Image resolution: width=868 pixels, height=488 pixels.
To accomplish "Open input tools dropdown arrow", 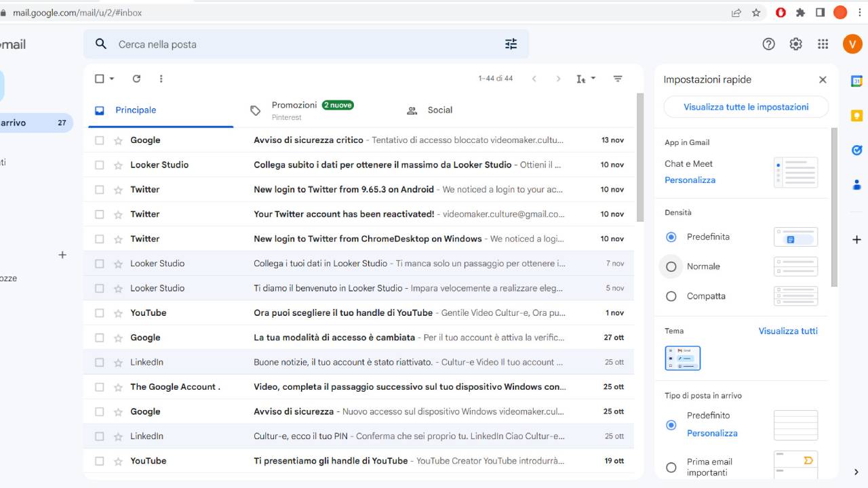I will pos(593,79).
